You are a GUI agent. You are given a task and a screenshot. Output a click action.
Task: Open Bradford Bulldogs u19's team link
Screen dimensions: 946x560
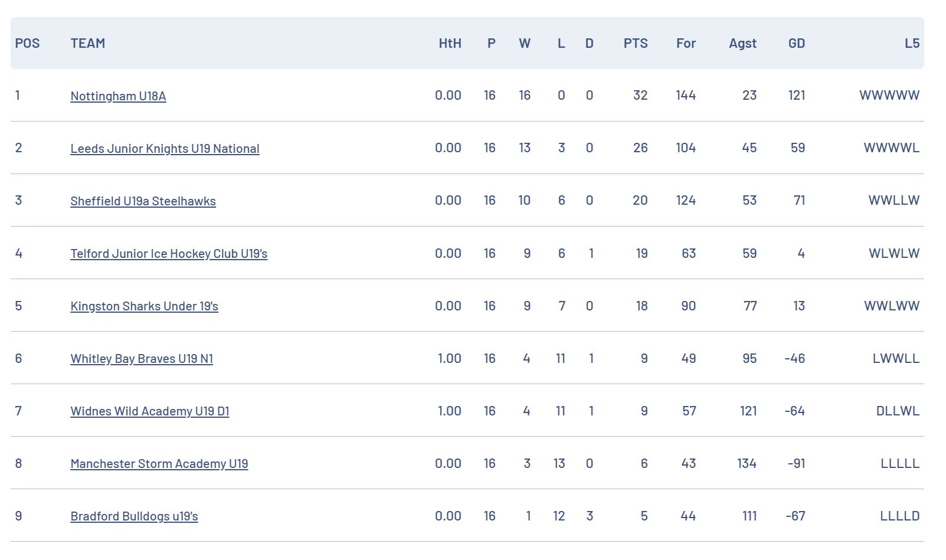point(134,516)
